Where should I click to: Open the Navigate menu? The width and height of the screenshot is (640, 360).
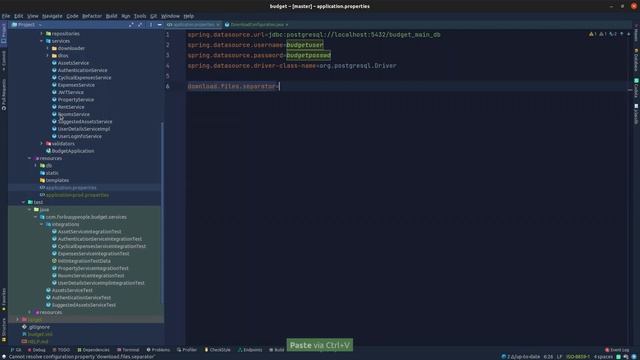[x=52, y=16]
